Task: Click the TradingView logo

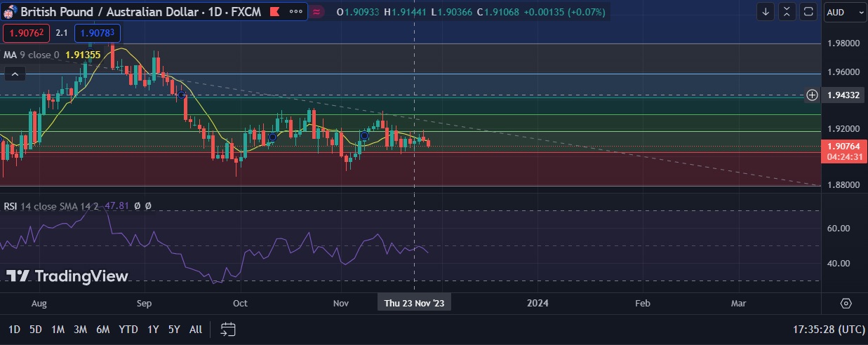Action: pyautogui.click(x=67, y=276)
